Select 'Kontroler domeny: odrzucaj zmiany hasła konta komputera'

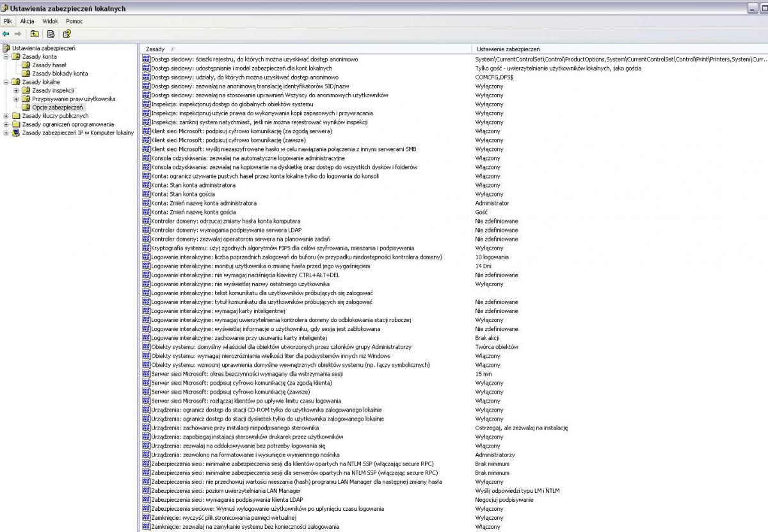tap(226, 221)
